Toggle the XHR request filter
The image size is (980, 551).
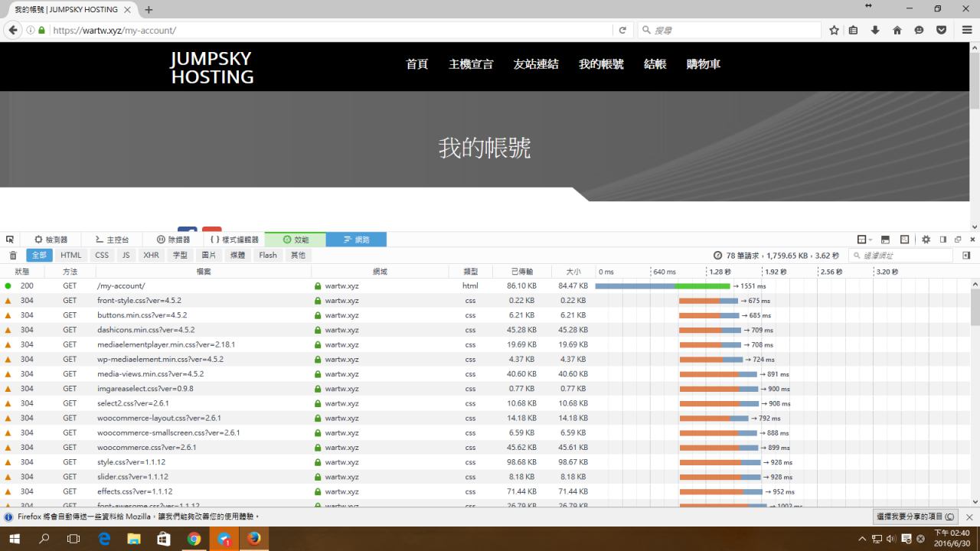pyautogui.click(x=151, y=256)
